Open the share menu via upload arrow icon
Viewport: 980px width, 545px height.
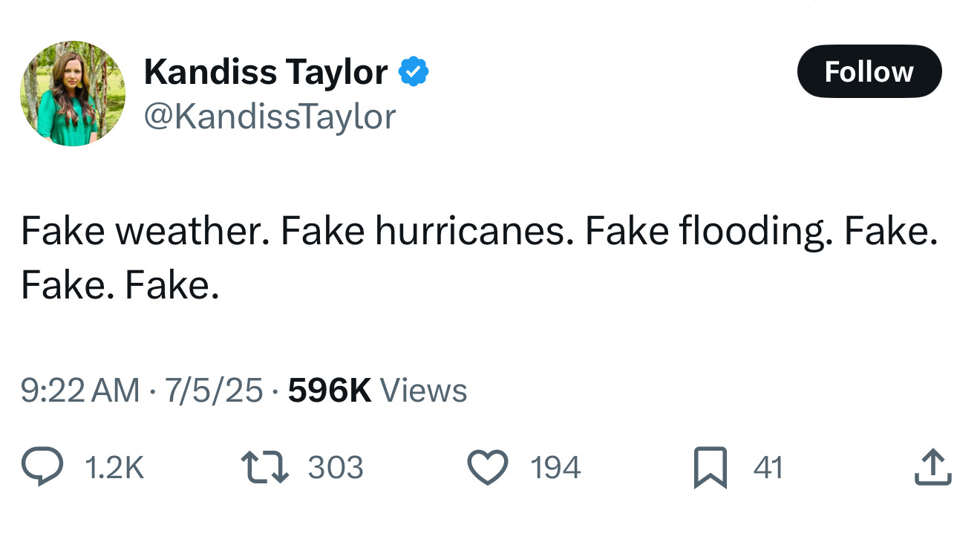tap(933, 468)
